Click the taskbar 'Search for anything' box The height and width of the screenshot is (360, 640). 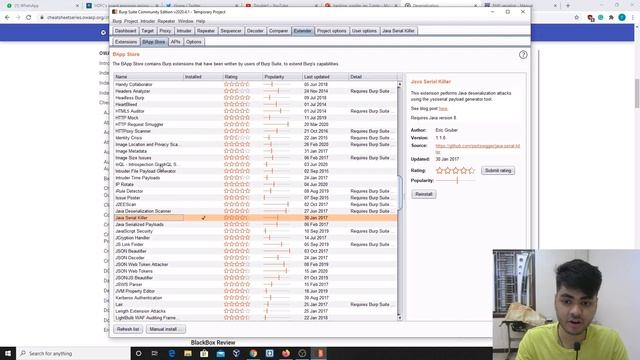[x=73, y=353]
